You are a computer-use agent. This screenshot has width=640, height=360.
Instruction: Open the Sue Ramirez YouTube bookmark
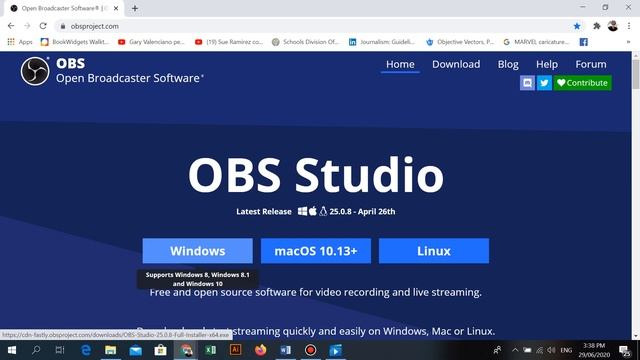pos(229,42)
